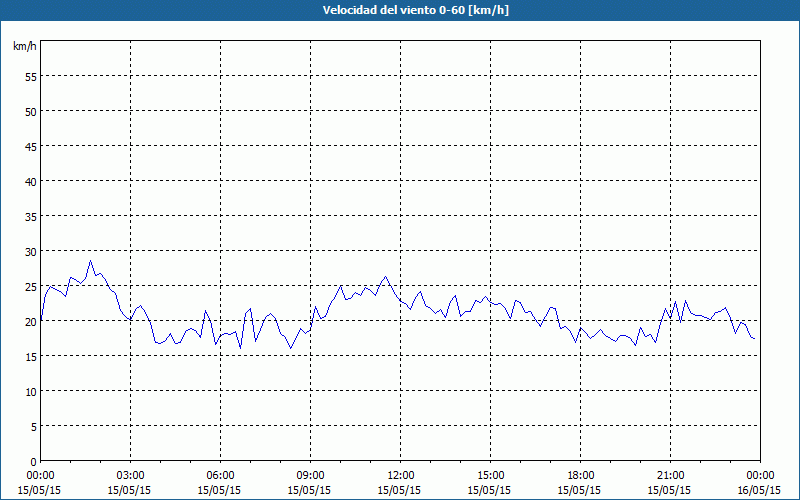The image size is (800, 500).
Task: Select the 25 value on the Y axis
Action: point(31,288)
